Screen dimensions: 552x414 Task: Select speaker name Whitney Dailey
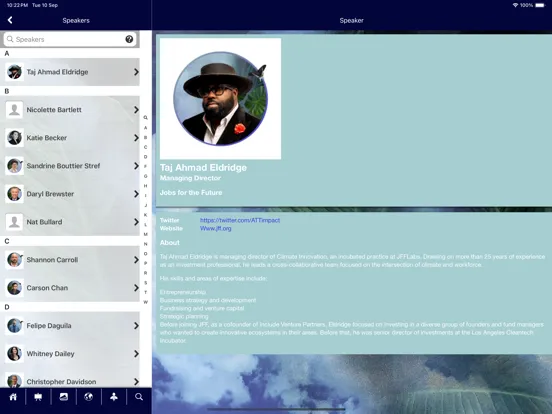[50, 354]
